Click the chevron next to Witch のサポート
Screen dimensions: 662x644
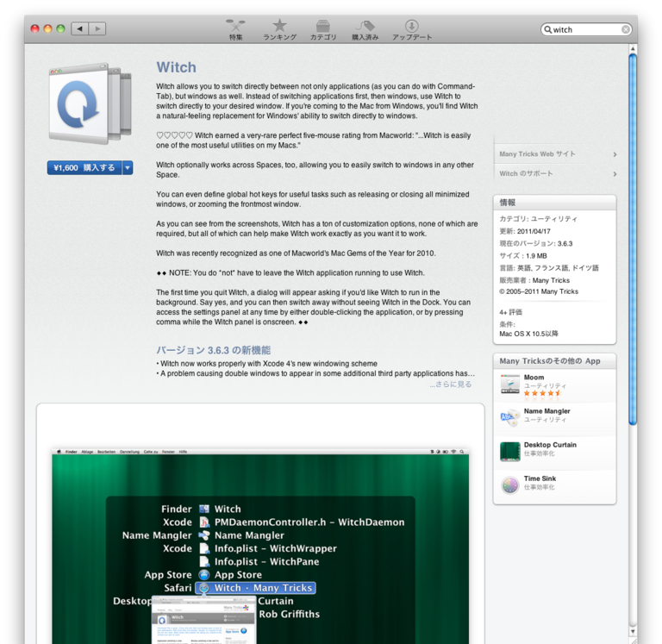point(615,174)
